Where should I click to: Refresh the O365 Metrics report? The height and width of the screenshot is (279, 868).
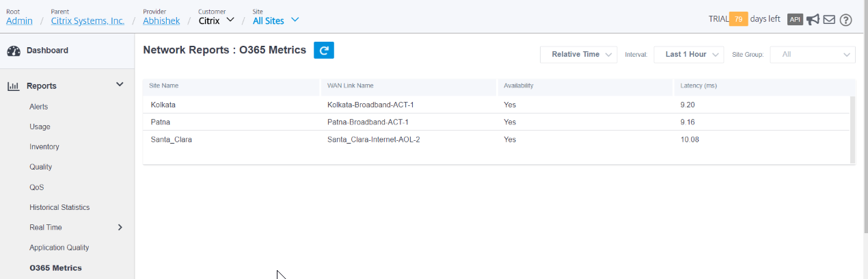click(x=324, y=50)
